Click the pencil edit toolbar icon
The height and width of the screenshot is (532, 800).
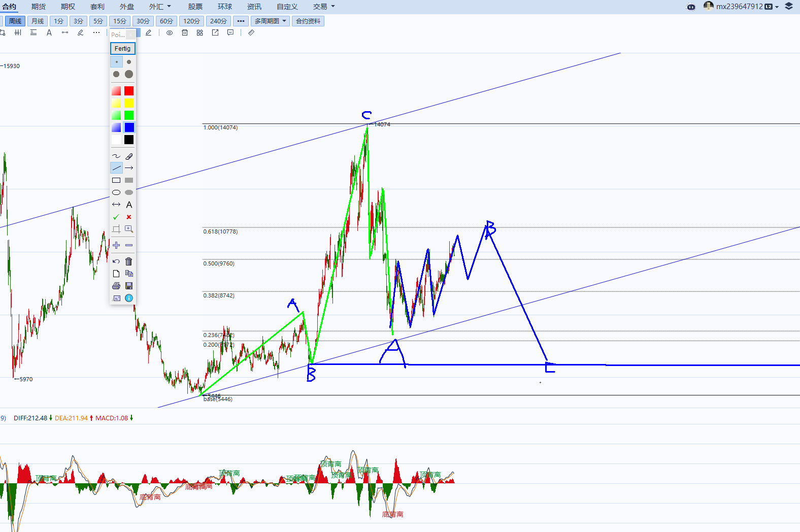[x=148, y=32]
